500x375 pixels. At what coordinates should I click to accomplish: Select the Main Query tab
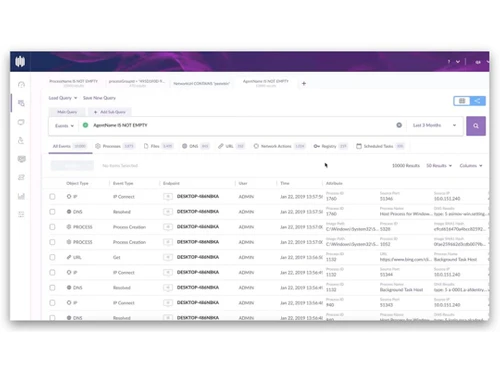(67, 112)
